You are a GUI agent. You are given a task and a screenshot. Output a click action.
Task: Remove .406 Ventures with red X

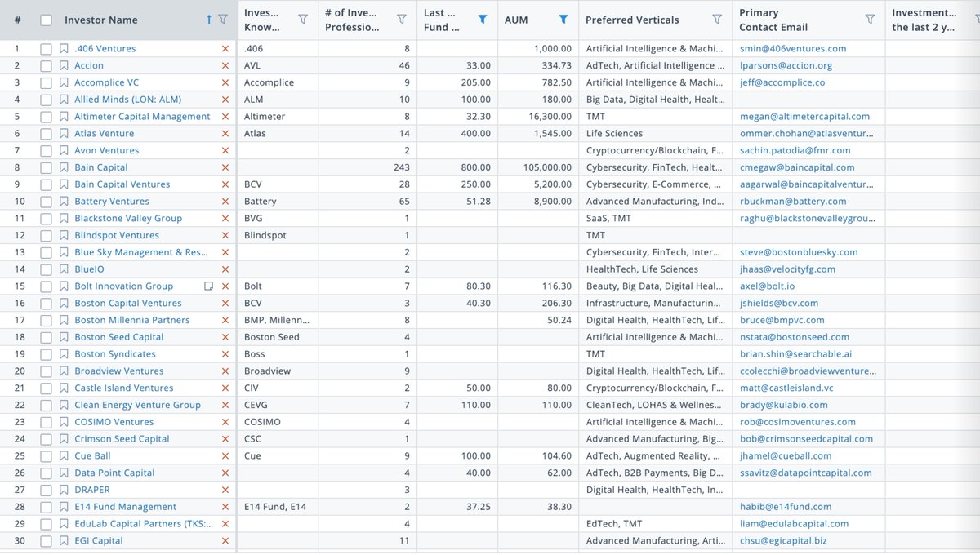(x=225, y=49)
